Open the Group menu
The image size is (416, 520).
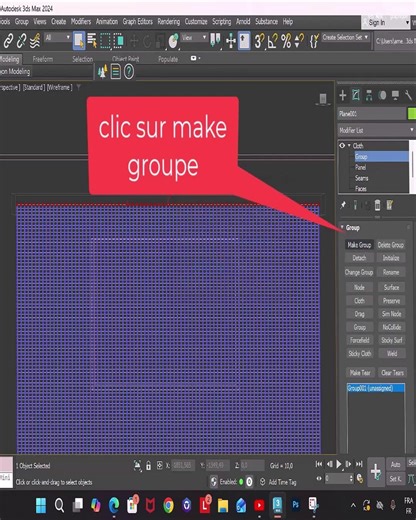coord(22,22)
